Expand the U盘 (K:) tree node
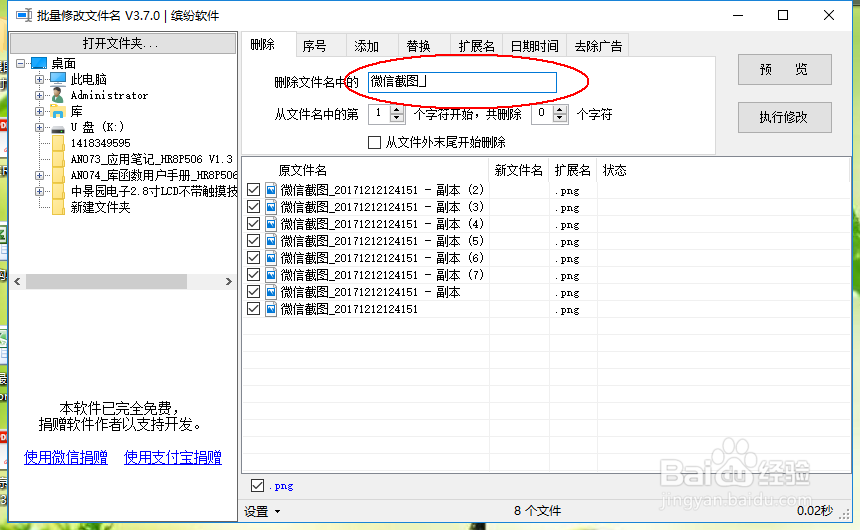The image size is (860, 530). (x=39, y=127)
